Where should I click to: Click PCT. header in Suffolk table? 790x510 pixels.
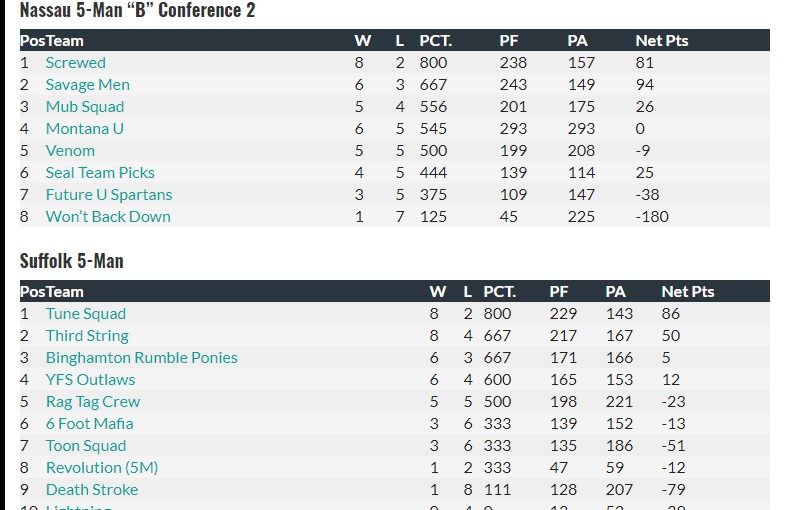499,291
